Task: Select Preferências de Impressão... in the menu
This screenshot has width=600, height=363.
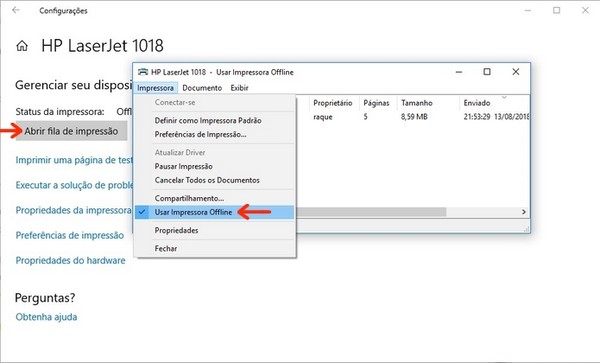Action: pyautogui.click(x=201, y=134)
